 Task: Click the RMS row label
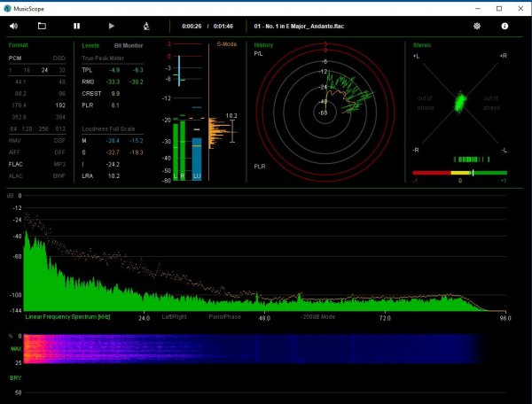click(x=88, y=82)
